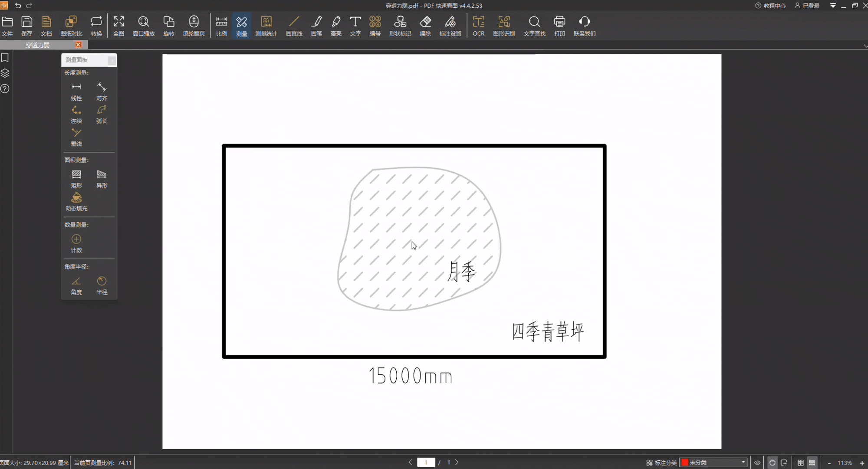Zoom in with plus button

862,463
